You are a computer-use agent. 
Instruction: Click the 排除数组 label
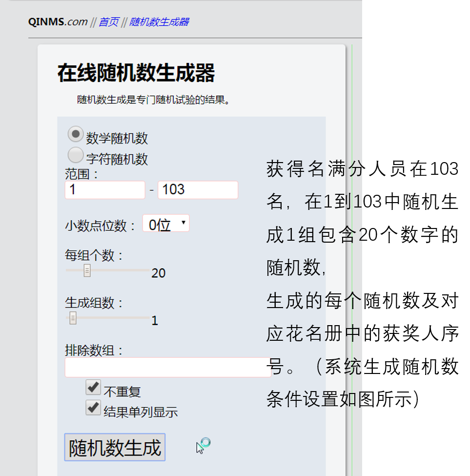click(x=94, y=350)
